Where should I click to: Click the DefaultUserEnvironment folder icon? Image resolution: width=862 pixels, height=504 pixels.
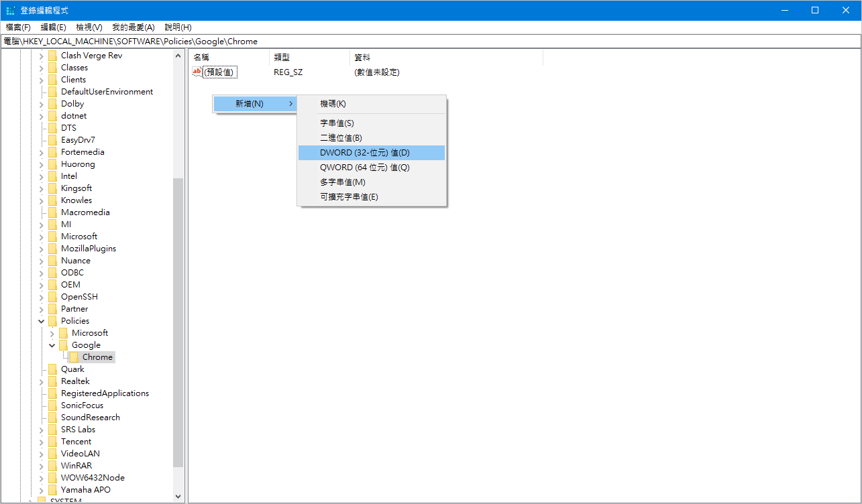pyautogui.click(x=52, y=92)
